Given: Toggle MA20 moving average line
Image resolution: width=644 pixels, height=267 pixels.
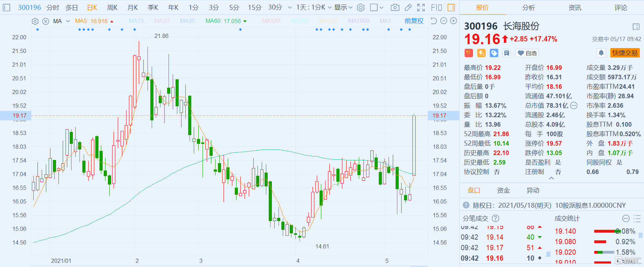Looking at the screenshot, I should (x=162, y=21).
